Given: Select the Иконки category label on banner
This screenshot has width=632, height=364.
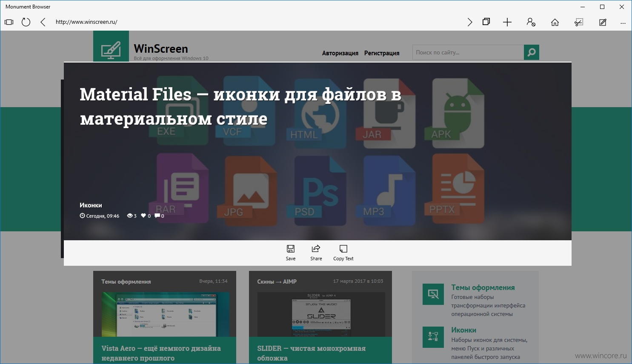Looking at the screenshot, I should click(x=91, y=205).
